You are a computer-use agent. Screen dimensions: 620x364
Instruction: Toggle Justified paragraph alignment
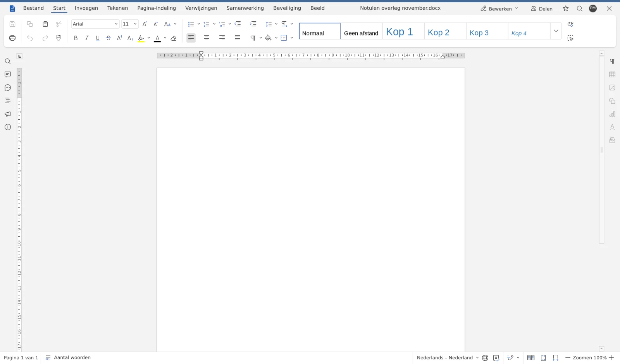pyautogui.click(x=238, y=38)
